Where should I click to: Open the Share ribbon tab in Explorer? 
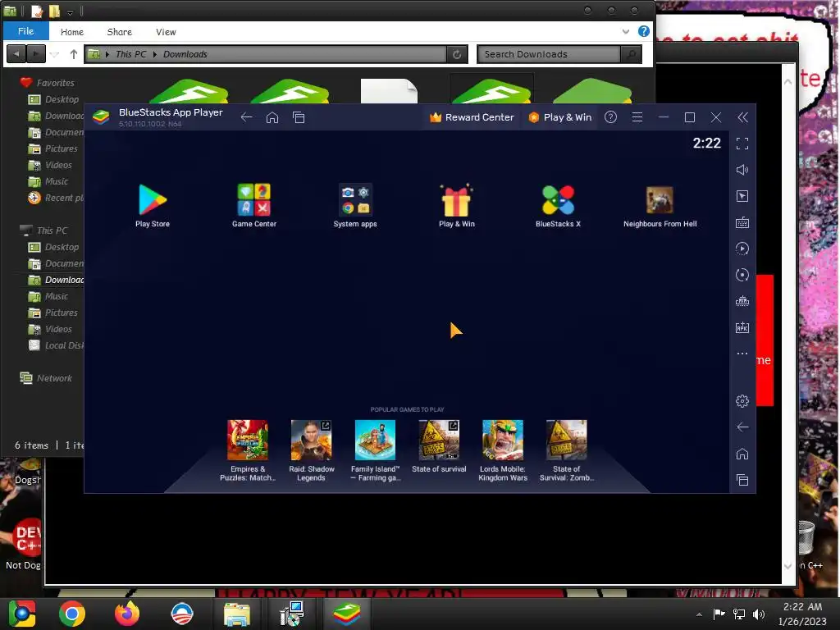(x=120, y=32)
